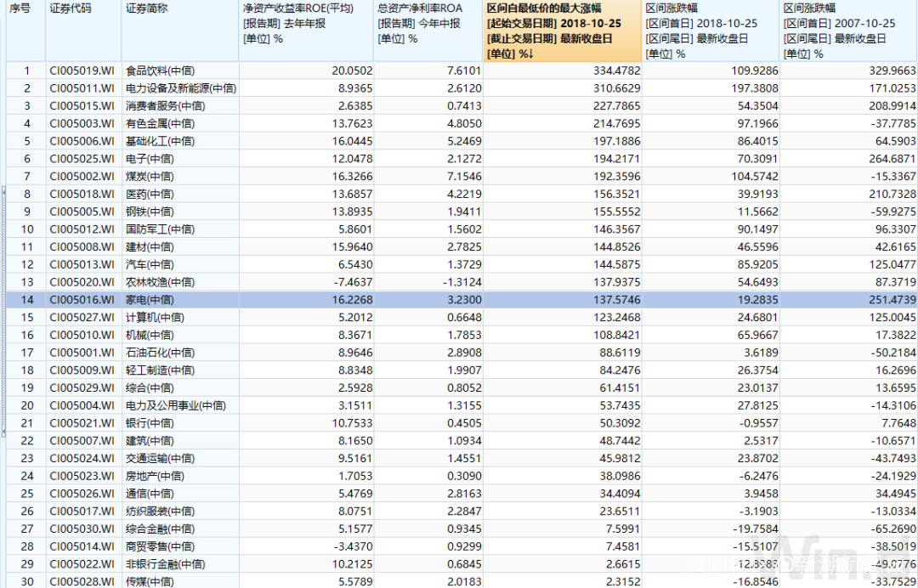Click value -24.1929
918x588 pixels.
pyautogui.click(x=892, y=476)
